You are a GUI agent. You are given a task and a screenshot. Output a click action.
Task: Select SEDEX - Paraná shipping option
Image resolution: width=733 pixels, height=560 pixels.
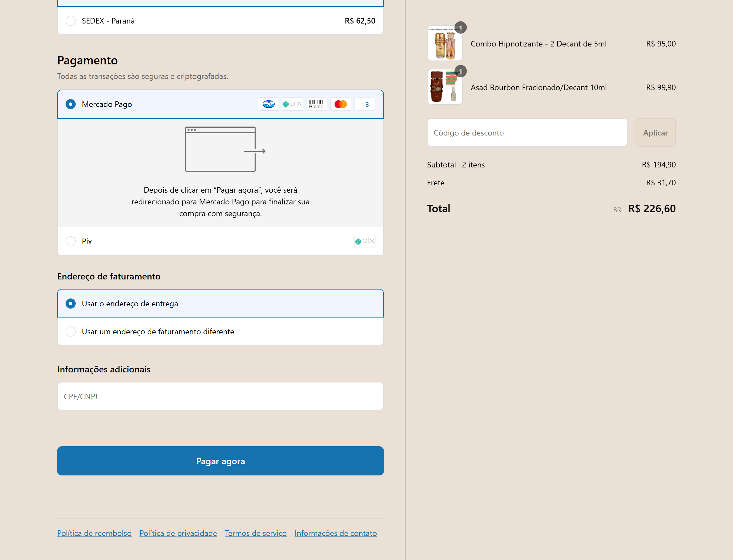pos(71,21)
